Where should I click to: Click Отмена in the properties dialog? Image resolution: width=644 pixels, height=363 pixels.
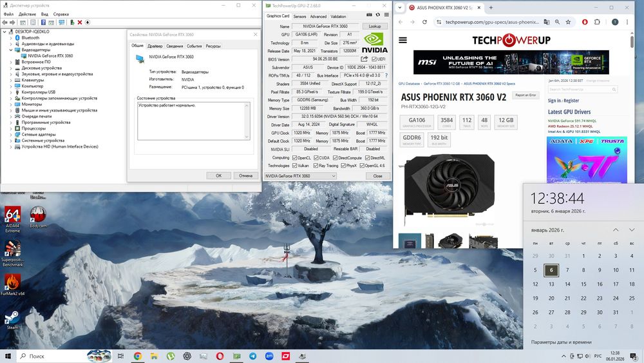pyautogui.click(x=245, y=175)
